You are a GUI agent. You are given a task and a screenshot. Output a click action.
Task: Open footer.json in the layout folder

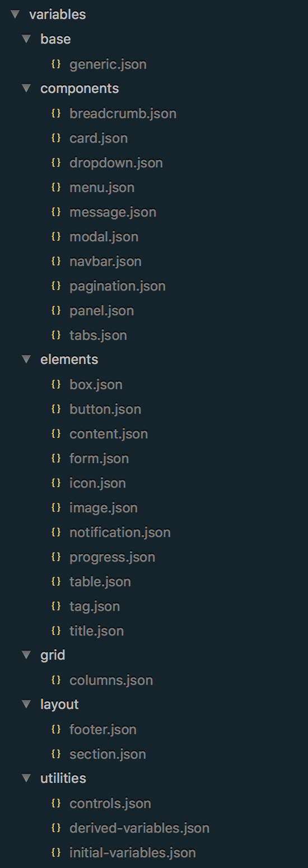pyautogui.click(x=103, y=730)
